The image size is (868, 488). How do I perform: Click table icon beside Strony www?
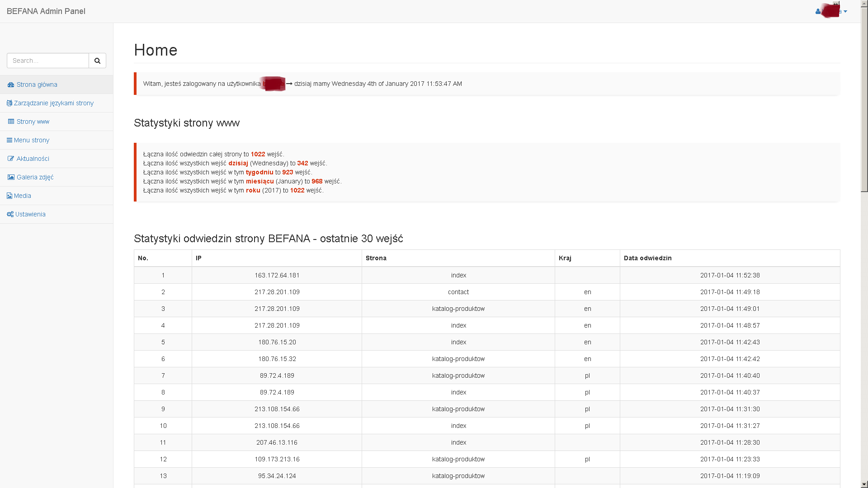tap(11, 122)
